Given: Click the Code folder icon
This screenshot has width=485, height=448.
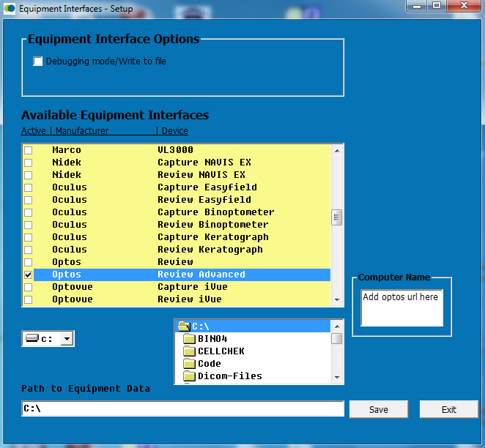Looking at the screenshot, I should [189, 364].
